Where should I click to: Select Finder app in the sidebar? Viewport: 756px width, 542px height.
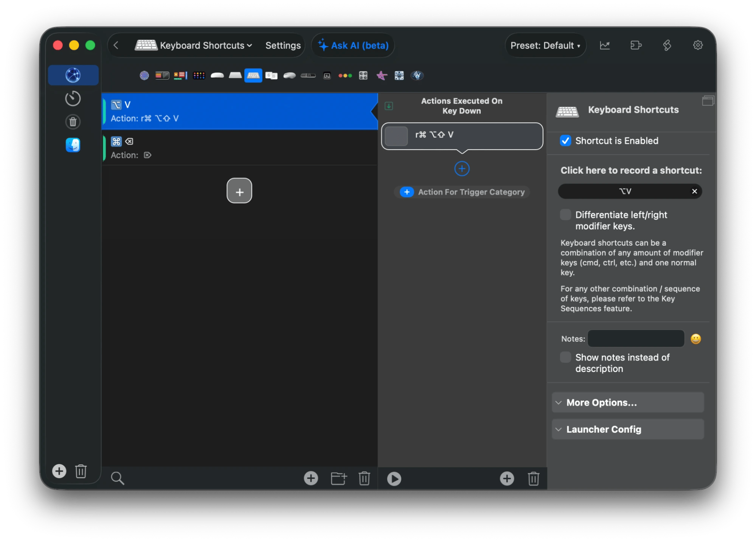73,145
